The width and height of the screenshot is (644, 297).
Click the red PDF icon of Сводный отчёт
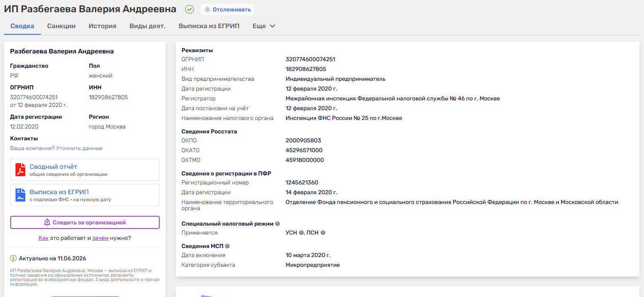pos(20,170)
